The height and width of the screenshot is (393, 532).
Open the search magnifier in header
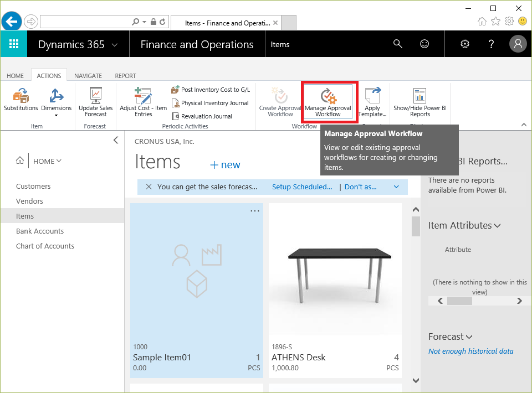397,44
